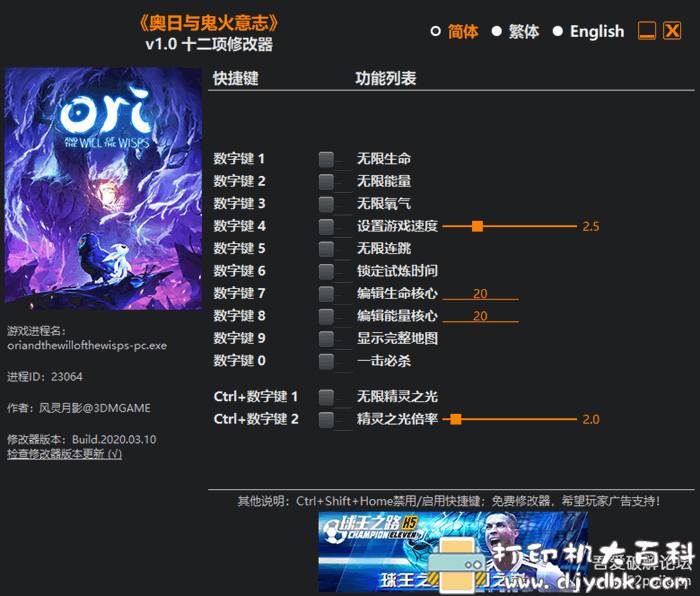
Task: Click version text Build.2020.03.10
Action: 114,439
